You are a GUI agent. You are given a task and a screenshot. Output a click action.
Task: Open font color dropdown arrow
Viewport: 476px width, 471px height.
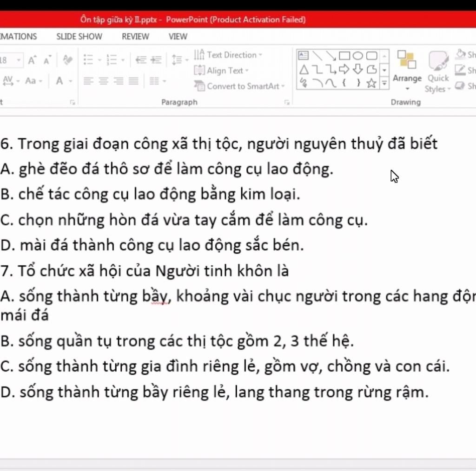coord(71,81)
